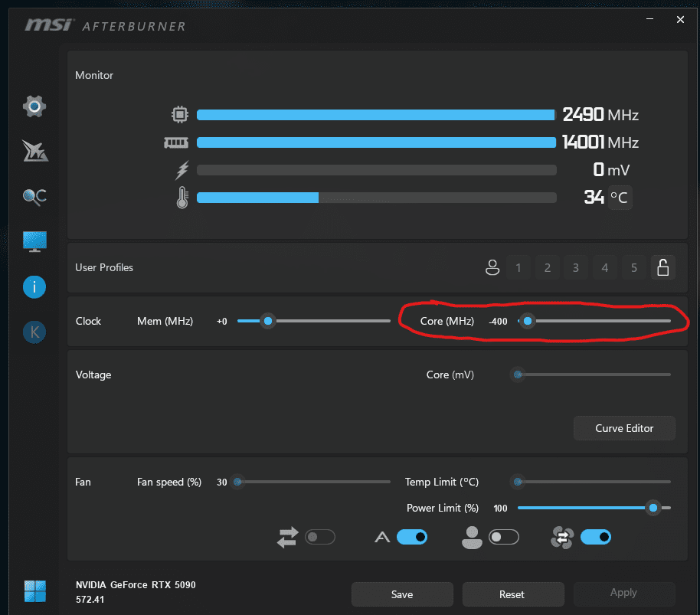
Task: Click the Save button
Action: pos(402,594)
